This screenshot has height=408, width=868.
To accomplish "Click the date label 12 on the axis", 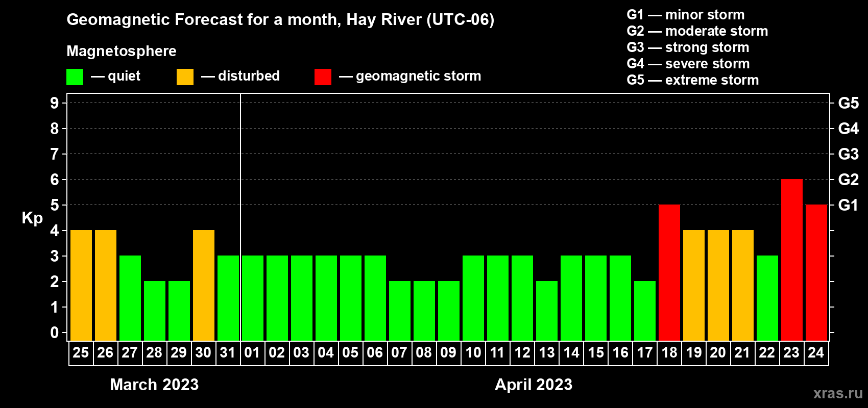I will click(522, 352).
